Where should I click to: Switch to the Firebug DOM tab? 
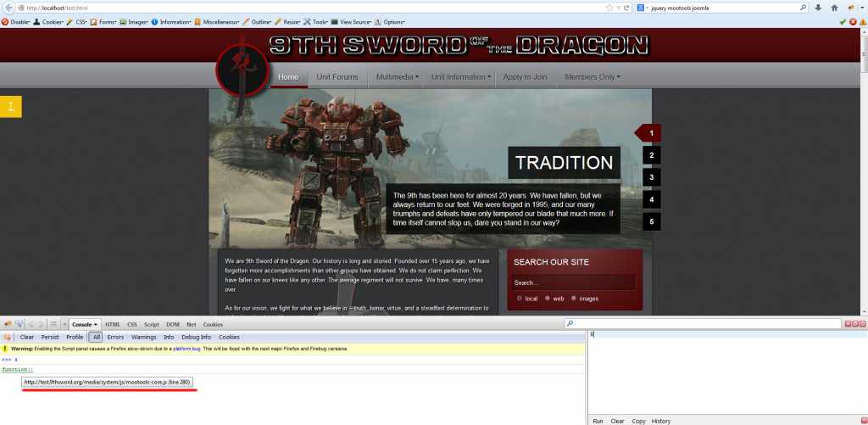coord(172,324)
